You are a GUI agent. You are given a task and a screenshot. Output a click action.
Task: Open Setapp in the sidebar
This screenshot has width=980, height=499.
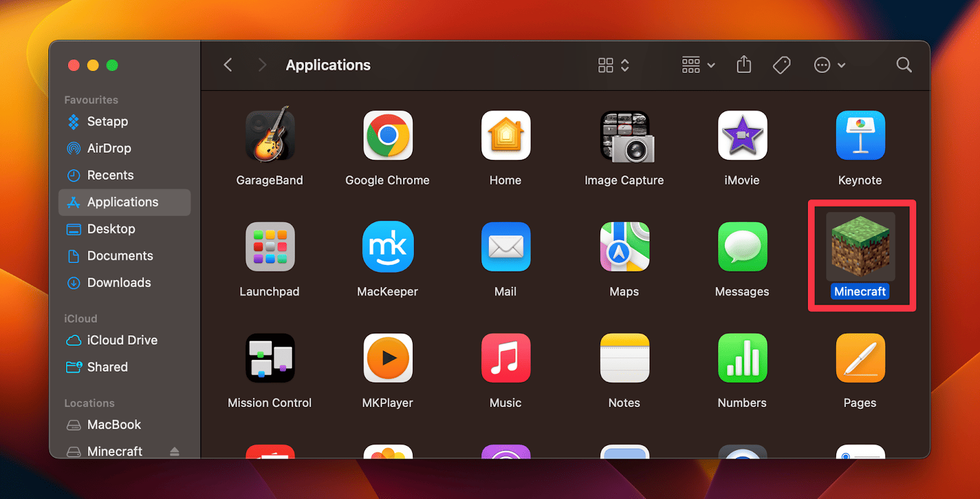124,121
